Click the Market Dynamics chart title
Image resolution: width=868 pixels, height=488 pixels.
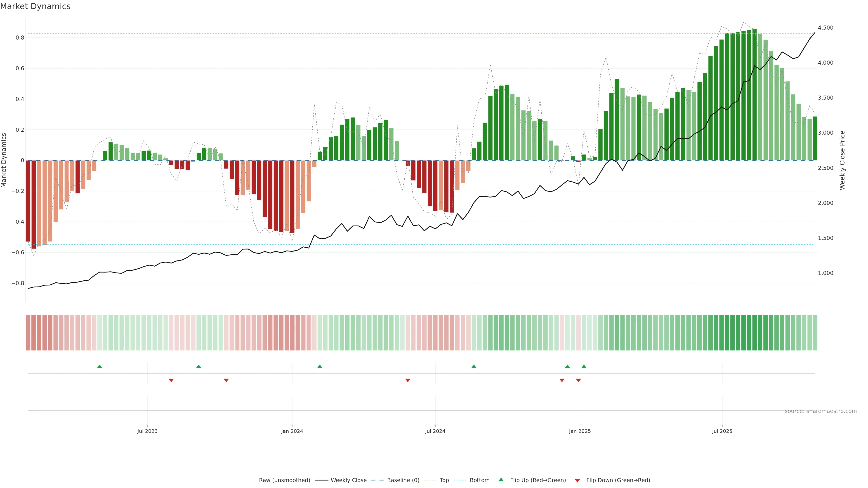(35, 6)
